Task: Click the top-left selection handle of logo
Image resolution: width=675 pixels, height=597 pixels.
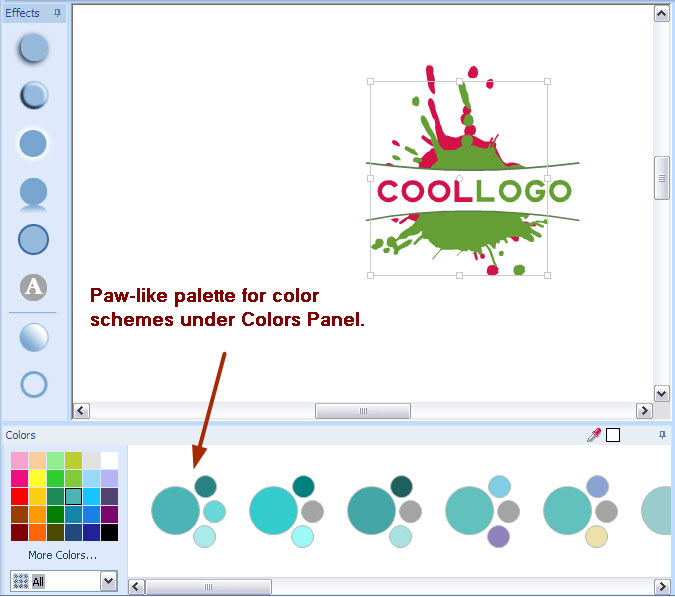Action: pos(370,81)
